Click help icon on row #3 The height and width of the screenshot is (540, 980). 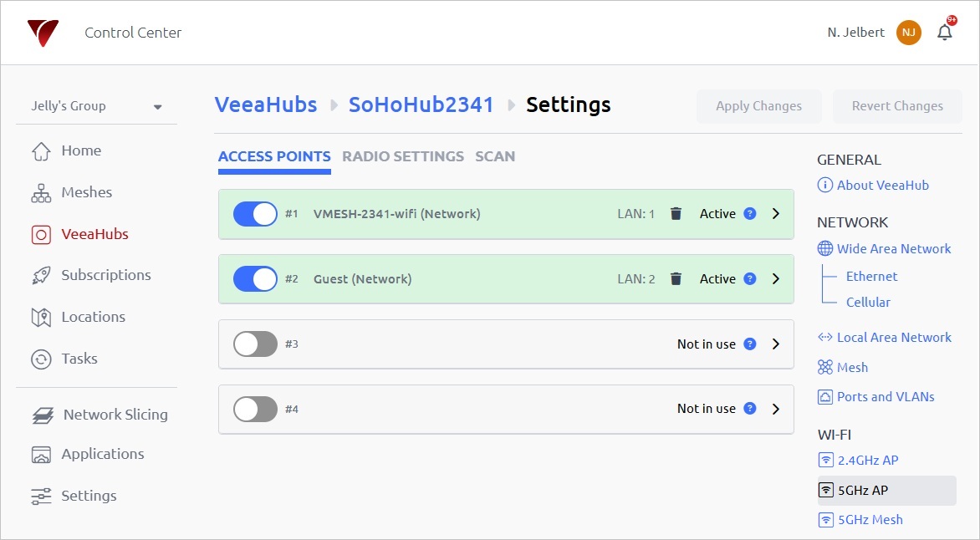coord(750,344)
